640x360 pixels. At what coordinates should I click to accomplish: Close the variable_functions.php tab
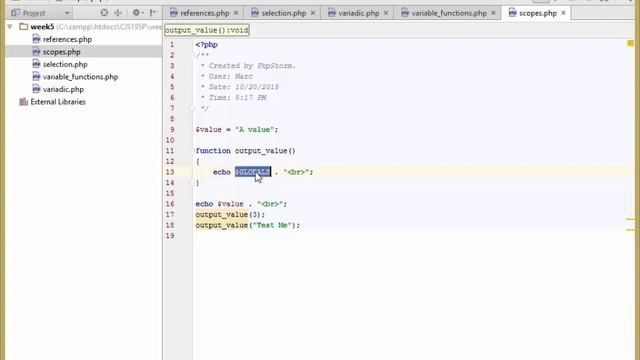coord(493,13)
